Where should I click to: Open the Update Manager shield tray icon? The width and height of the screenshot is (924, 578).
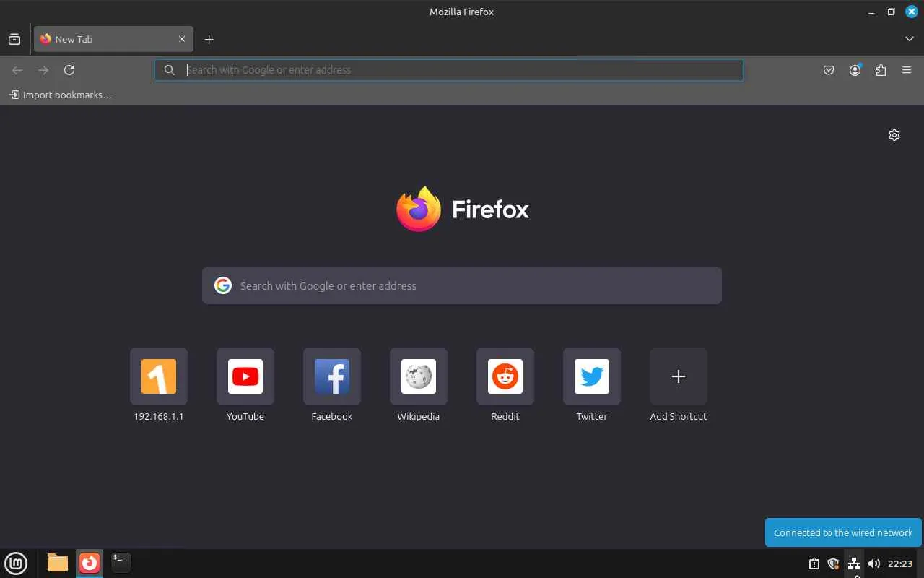[833, 564]
